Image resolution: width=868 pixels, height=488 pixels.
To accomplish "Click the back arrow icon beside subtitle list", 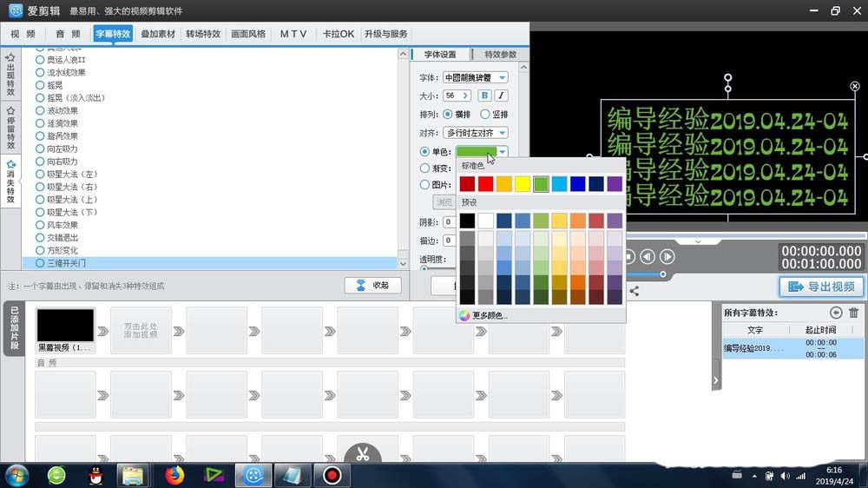I will (x=836, y=313).
